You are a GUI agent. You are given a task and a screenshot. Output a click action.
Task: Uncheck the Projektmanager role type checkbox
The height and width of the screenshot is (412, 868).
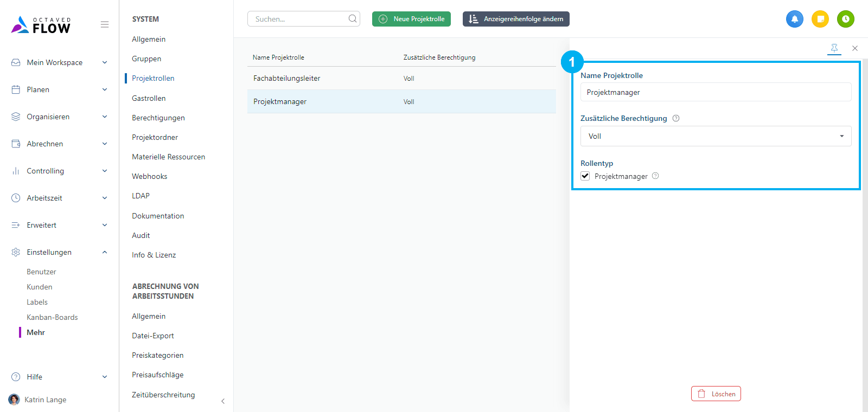(585, 176)
